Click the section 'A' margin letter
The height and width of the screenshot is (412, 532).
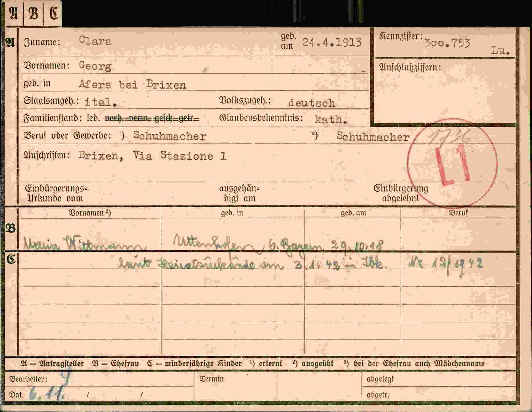tap(10, 43)
